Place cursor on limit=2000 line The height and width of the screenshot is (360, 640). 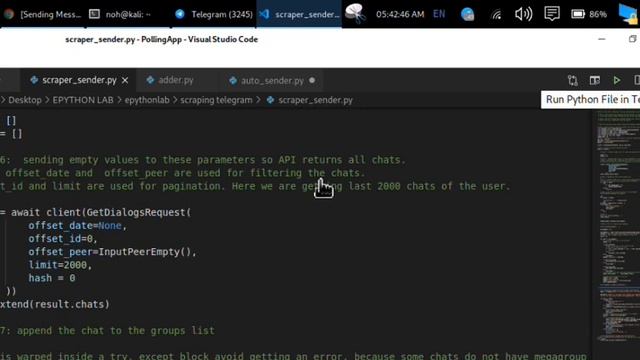[60, 265]
